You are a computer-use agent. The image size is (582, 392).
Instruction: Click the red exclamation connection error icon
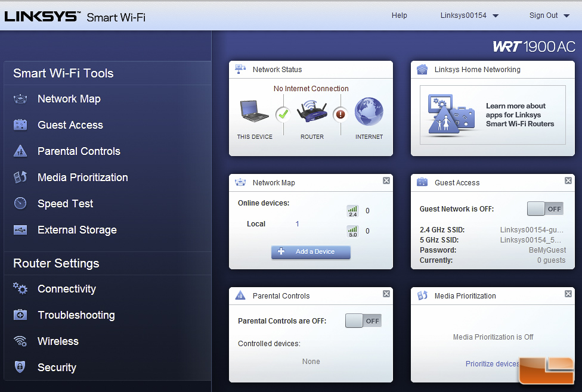(340, 114)
